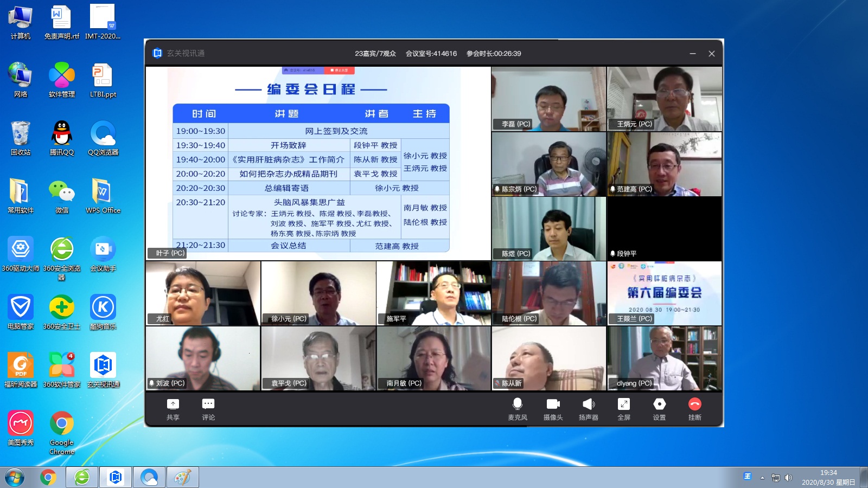868x488 pixels.
Task: Expand hidden system tray icons arrow
Action: click(762, 478)
